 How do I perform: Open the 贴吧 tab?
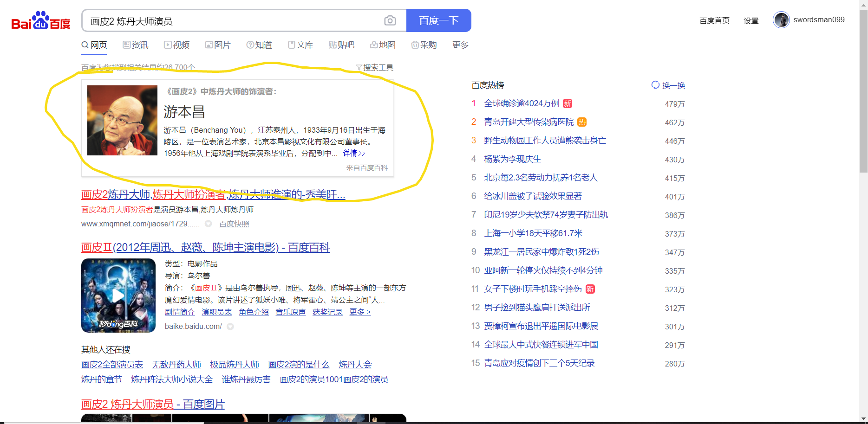coord(341,45)
